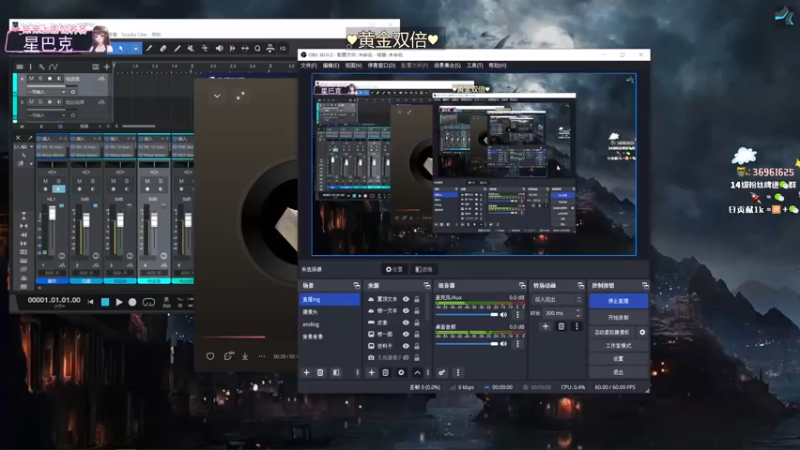
Task: Click the play button in Studio One transport
Action: point(119,302)
